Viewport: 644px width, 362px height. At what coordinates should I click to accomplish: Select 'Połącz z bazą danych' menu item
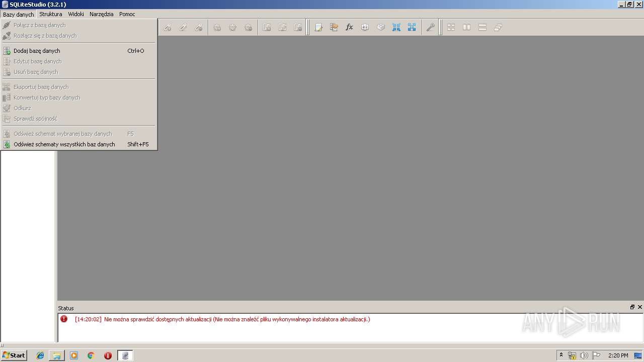pyautogui.click(x=79, y=25)
